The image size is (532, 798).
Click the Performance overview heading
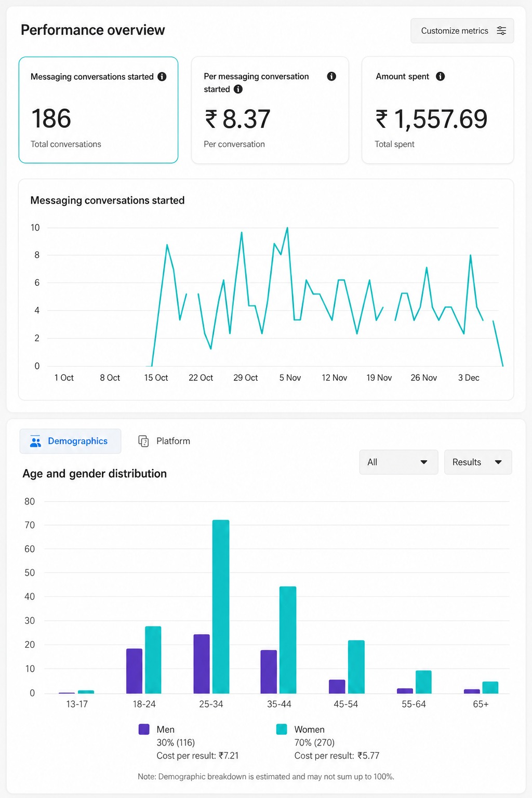coord(92,30)
